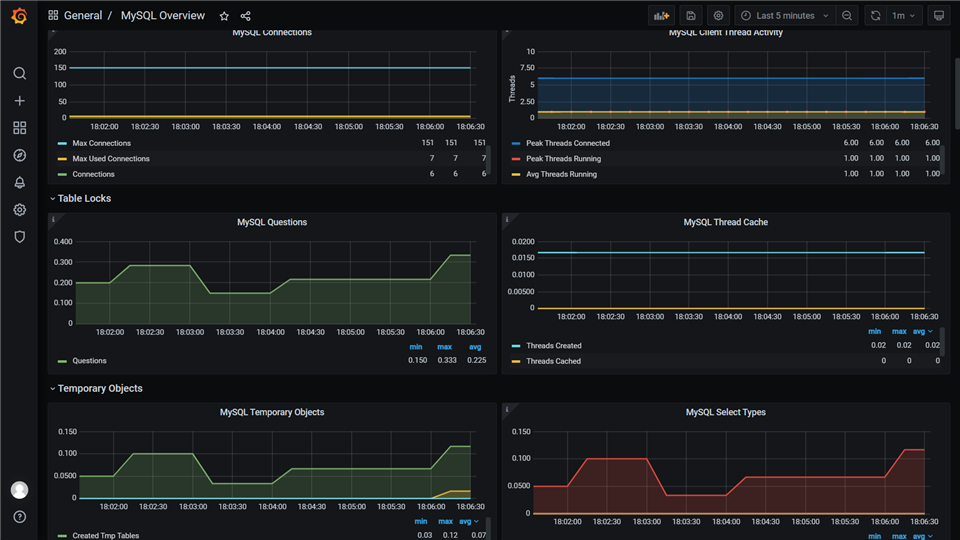
Task: Collapse the Table Locks row
Action: [80, 198]
